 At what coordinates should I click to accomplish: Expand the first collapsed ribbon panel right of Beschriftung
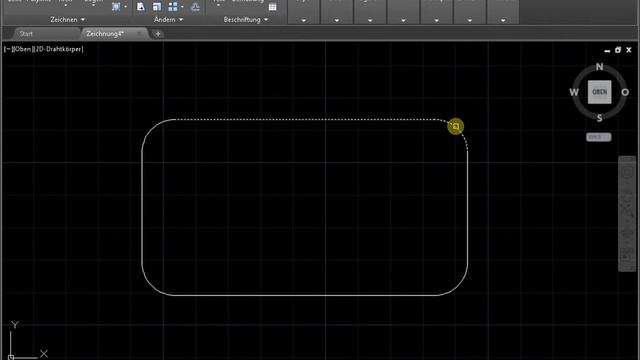(304, 20)
